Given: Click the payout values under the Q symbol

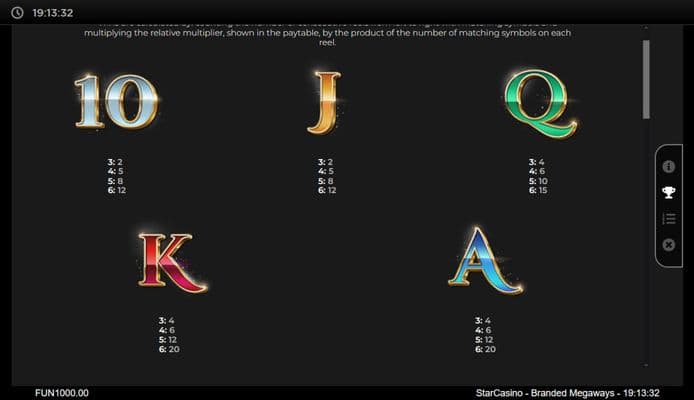Looking at the screenshot, I should click(538, 176).
